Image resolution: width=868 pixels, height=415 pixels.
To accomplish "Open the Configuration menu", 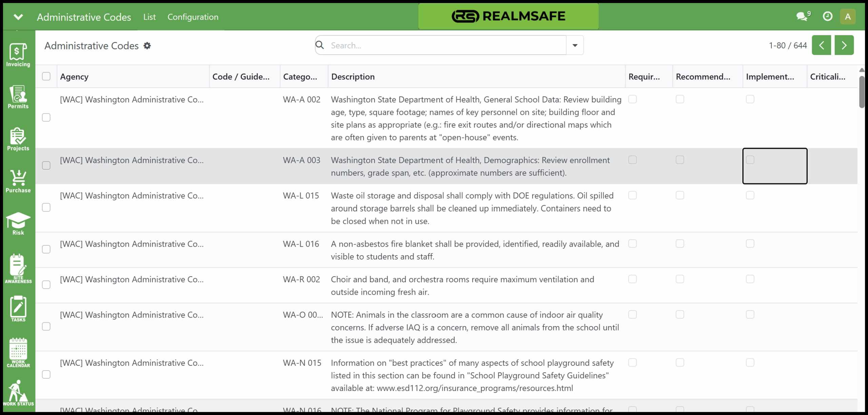I will point(193,17).
